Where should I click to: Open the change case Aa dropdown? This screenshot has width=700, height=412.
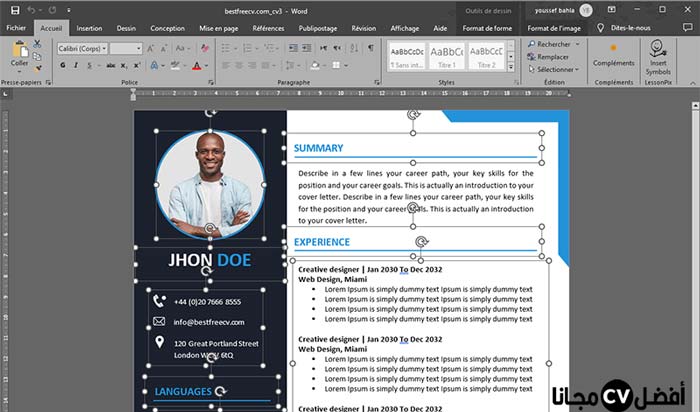pos(183,48)
